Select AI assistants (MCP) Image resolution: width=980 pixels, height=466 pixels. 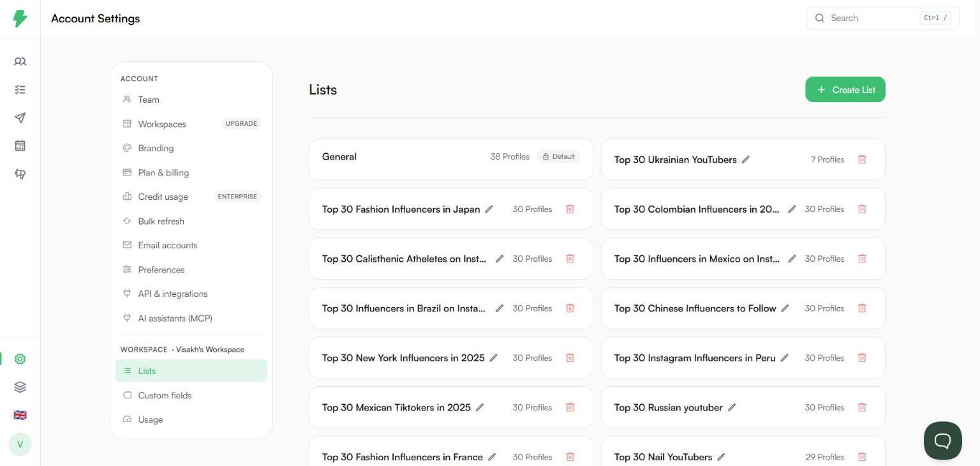(x=191, y=318)
